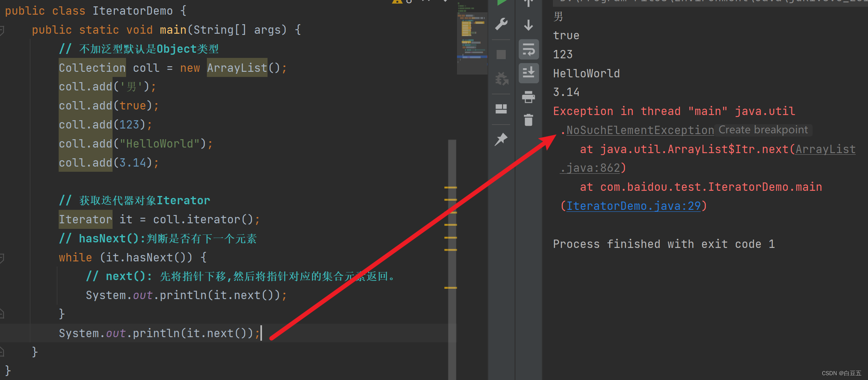The height and width of the screenshot is (380, 868).
Task: Click the coll.add(123) code line
Action: point(105,125)
